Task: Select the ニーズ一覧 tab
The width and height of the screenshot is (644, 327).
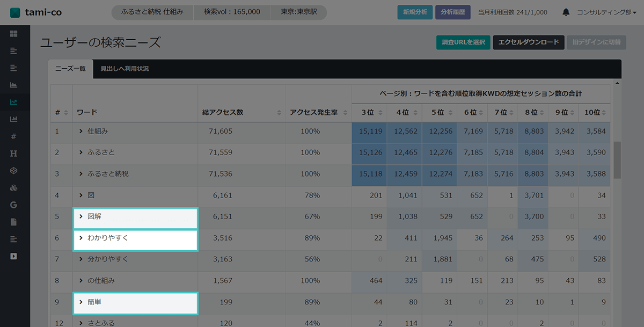Action: pos(70,69)
